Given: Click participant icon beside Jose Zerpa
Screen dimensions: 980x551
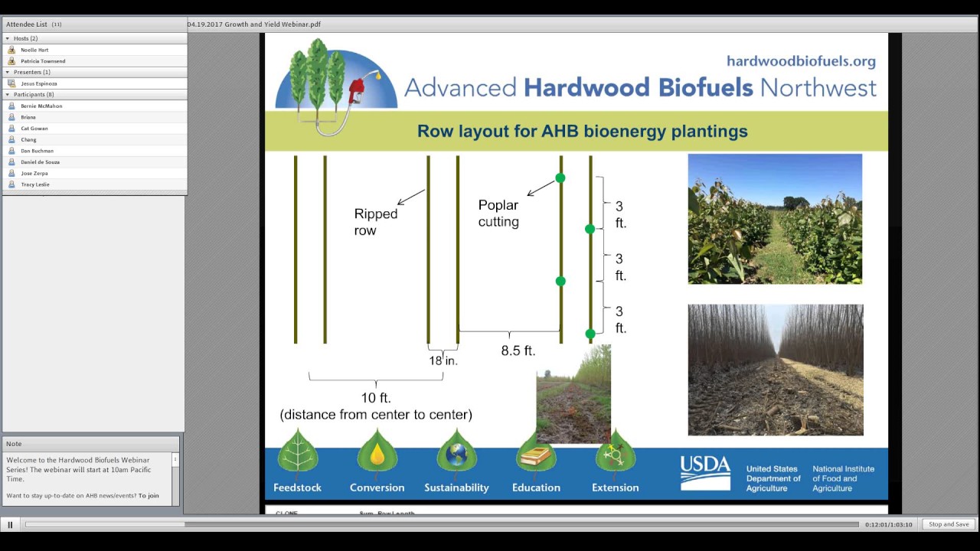Looking at the screenshot, I should click(x=11, y=173).
